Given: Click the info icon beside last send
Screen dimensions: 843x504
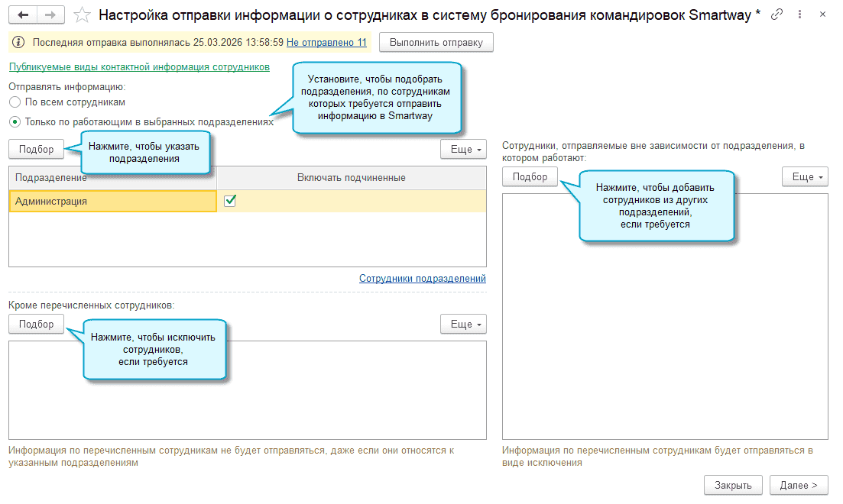Looking at the screenshot, I should (18, 42).
